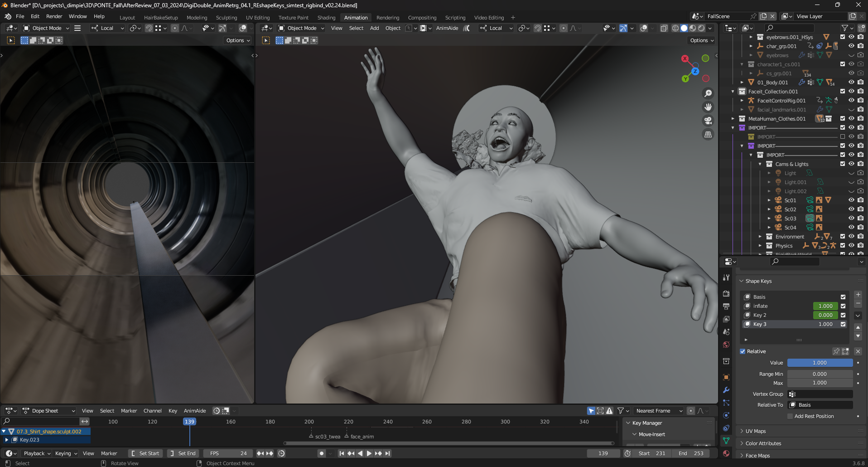The height and width of the screenshot is (467, 868).
Task: Open the Modifiers wrench properties tab
Action: (x=726, y=390)
